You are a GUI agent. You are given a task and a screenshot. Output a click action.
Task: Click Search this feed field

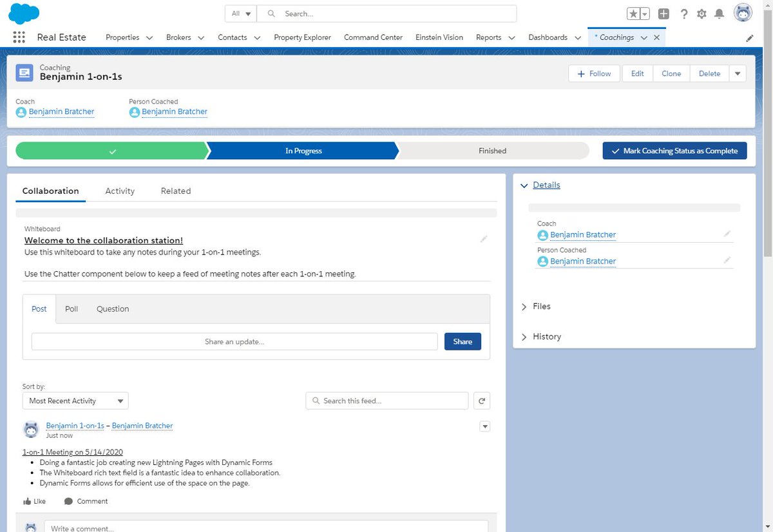tap(387, 401)
